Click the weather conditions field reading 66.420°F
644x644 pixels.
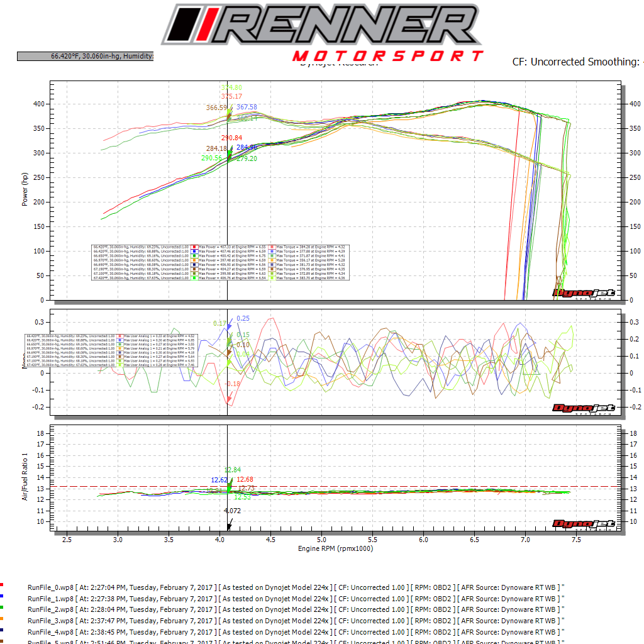[85, 56]
